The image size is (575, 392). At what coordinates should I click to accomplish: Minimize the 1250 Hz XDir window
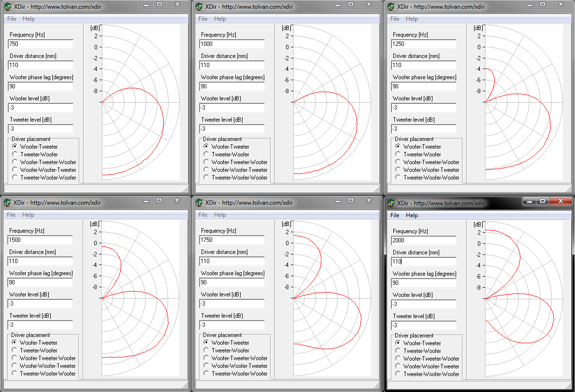[x=530, y=5]
